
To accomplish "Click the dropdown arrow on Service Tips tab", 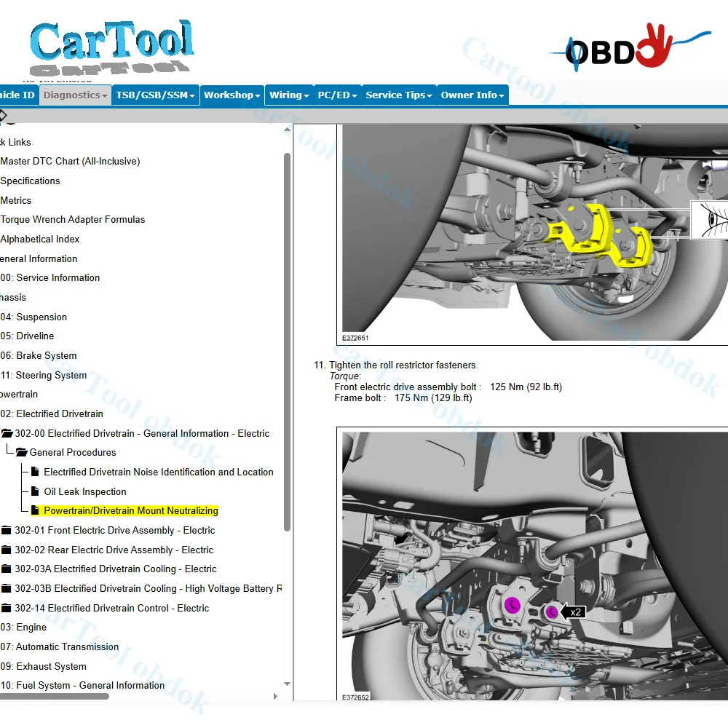I will click(x=430, y=96).
